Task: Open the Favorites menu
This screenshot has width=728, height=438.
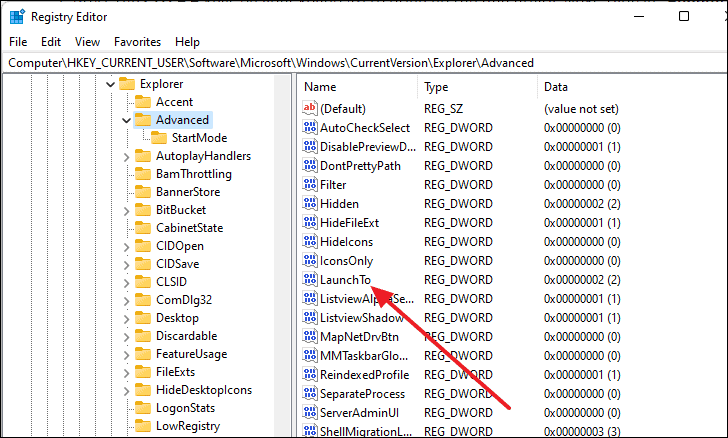Action: [x=137, y=42]
